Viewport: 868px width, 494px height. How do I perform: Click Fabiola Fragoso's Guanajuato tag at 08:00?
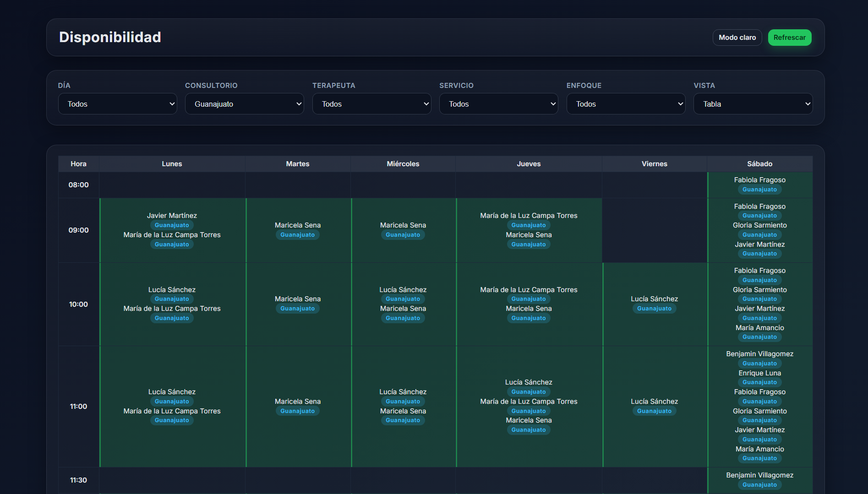coord(759,190)
